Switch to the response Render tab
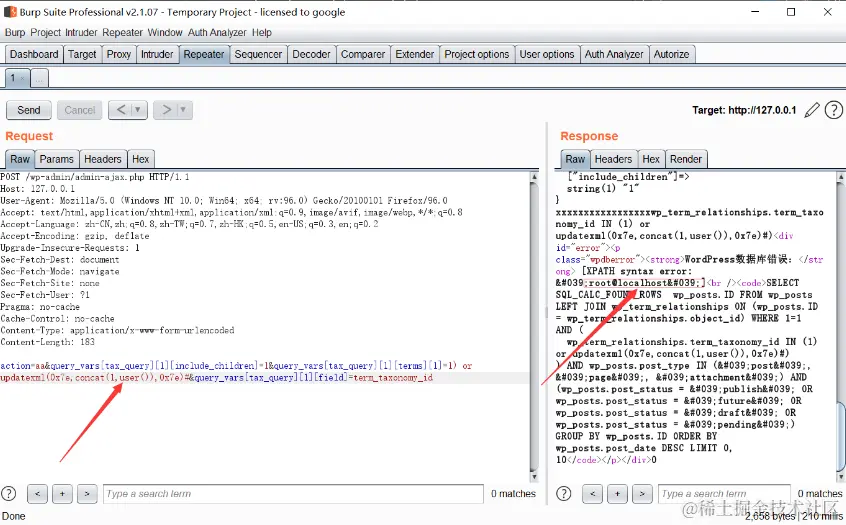 pos(686,159)
